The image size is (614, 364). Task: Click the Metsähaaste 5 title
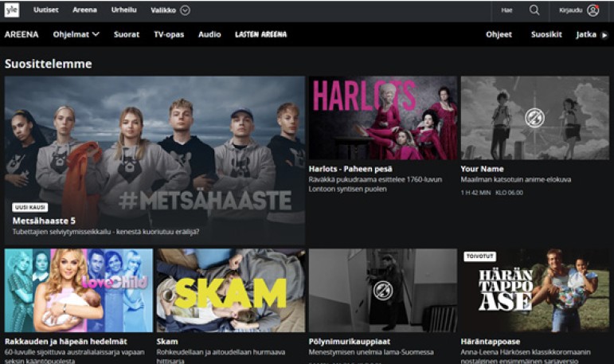pos(44,221)
